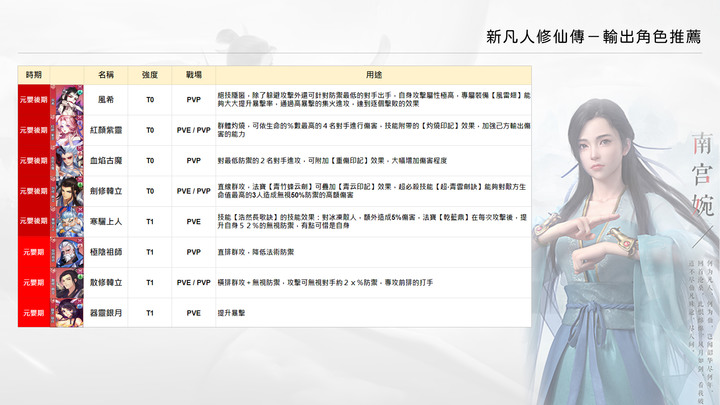
Task: Click the 元嬰後期 cell in 紅顏紫靈 row
Action: 34,130
